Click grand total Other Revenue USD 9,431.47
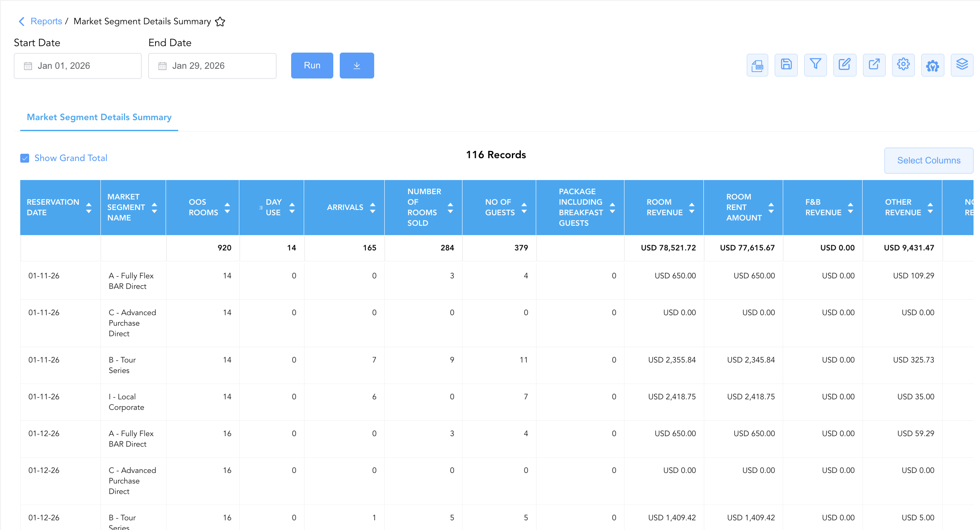980x530 pixels. click(x=909, y=248)
